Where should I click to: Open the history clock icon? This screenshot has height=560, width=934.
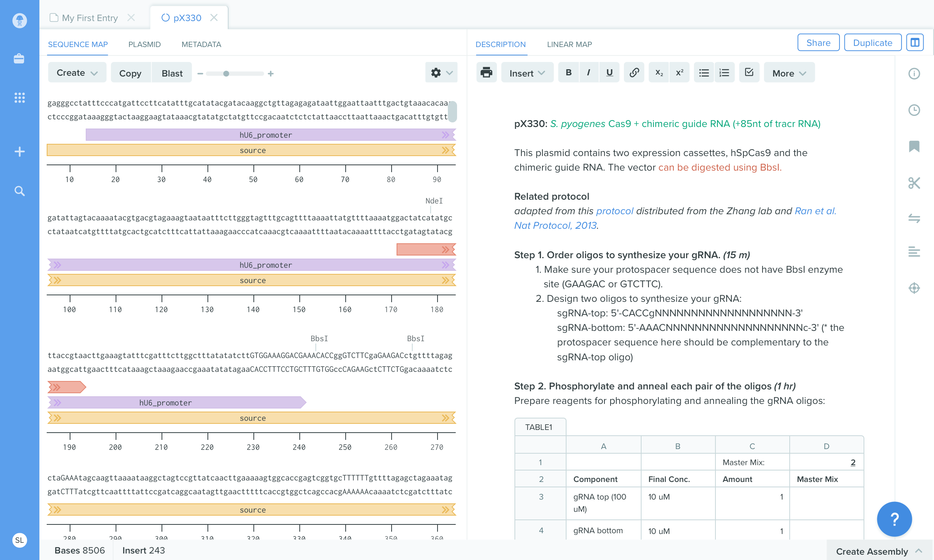coord(914,110)
